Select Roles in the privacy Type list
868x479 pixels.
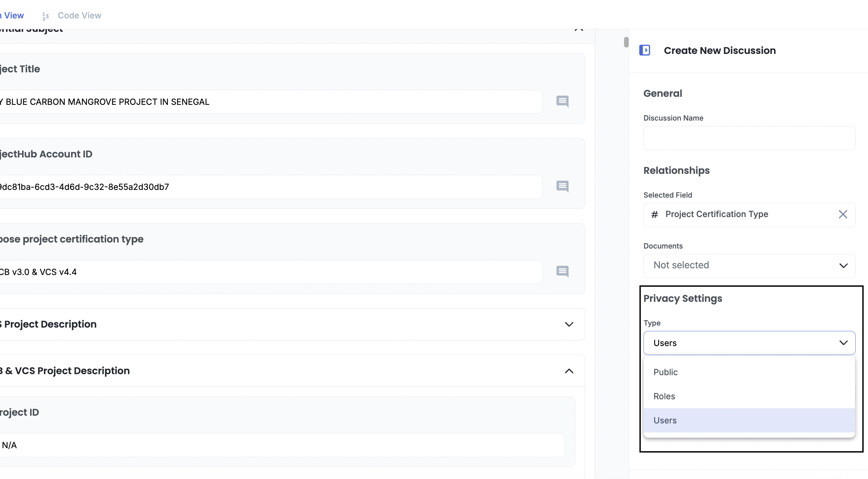[664, 396]
